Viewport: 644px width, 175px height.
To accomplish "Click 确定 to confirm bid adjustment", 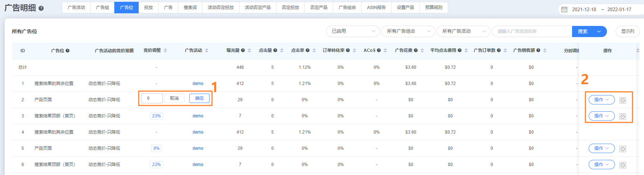I will pos(199,98).
